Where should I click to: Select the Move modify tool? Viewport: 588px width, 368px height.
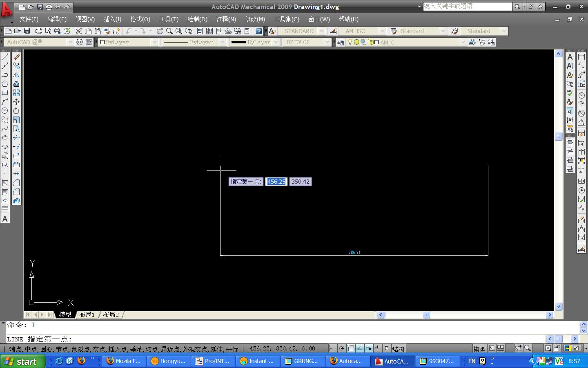[16, 102]
